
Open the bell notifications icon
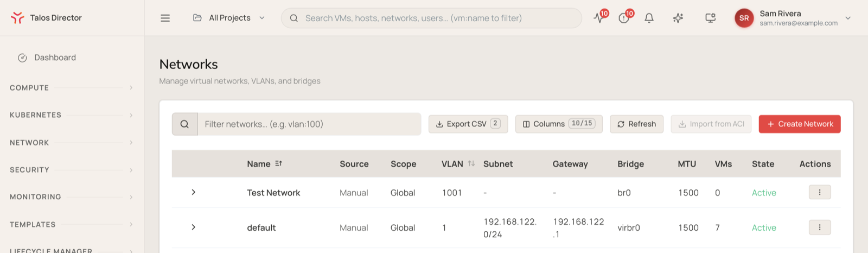pos(649,18)
